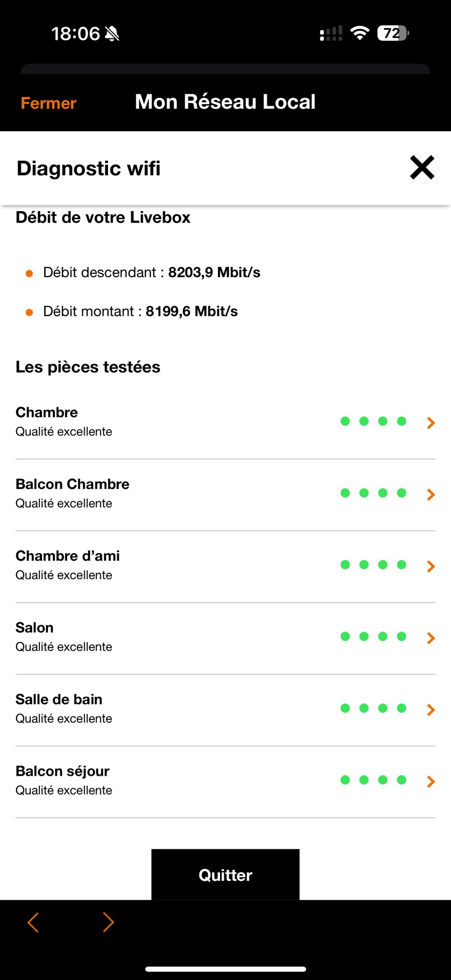Image resolution: width=451 pixels, height=980 pixels.
Task: Tap the home indicator bar
Action: (x=225, y=969)
